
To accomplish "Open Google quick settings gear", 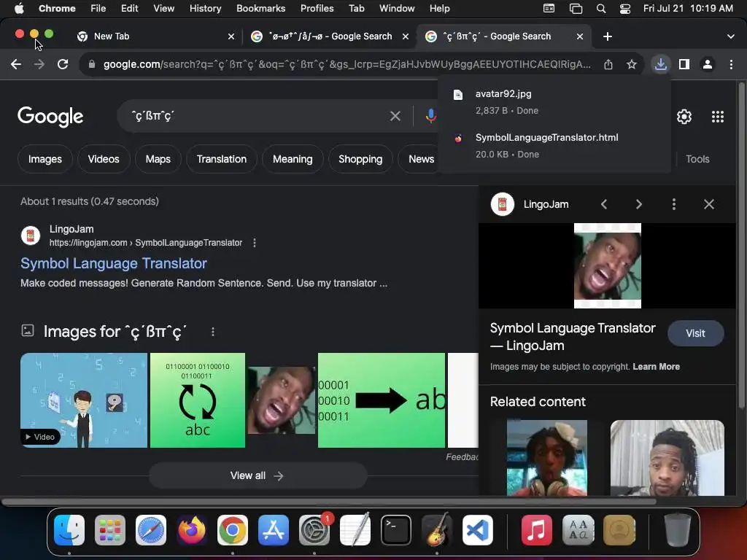I will (x=684, y=117).
